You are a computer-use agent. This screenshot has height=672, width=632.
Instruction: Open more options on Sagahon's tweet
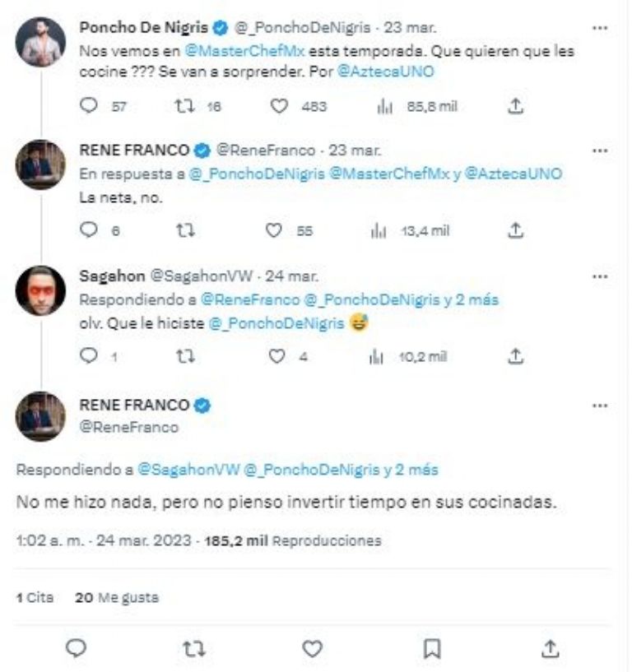coord(600,276)
